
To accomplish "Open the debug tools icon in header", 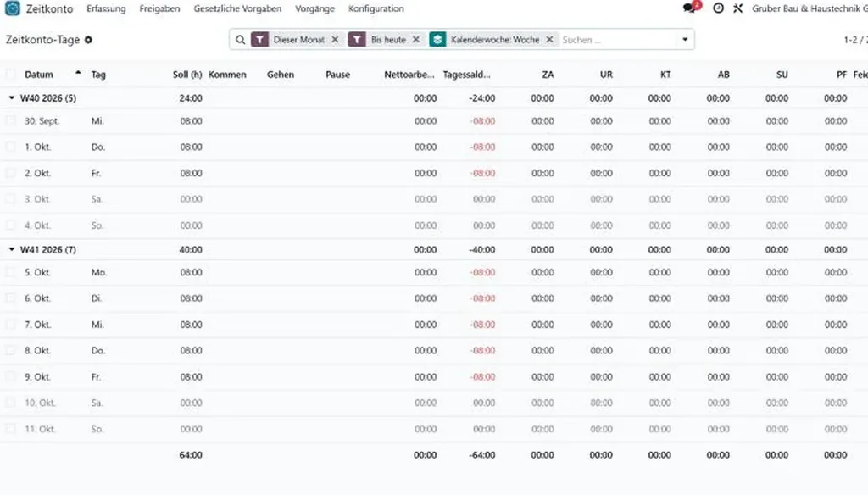I will tap(738, 8).
